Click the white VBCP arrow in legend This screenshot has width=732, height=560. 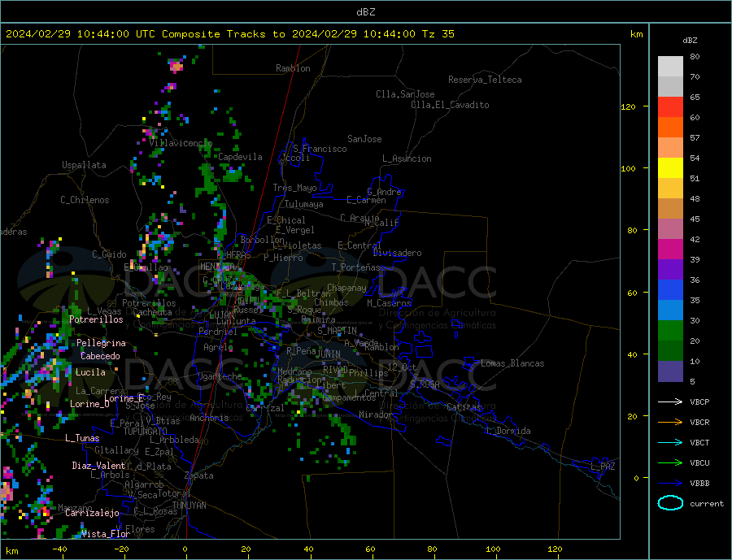[670, 402]
